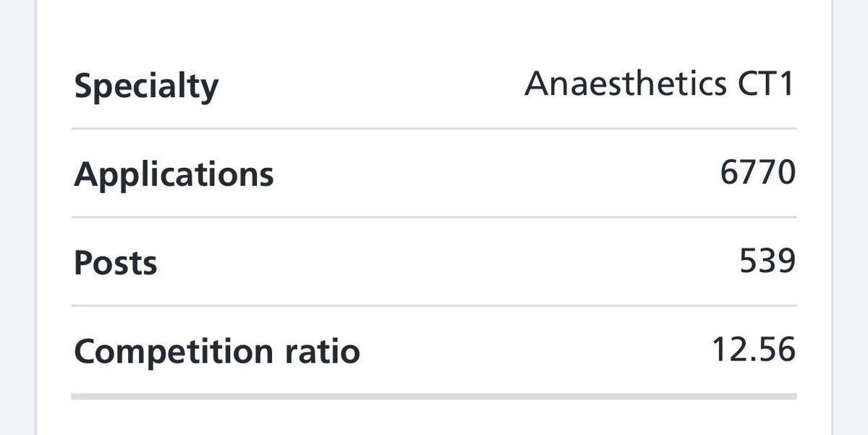The width and height of the screenshot is (868, 435).
Task: Click the divider line beneath the Specialty row
Action: coord(434,129)
